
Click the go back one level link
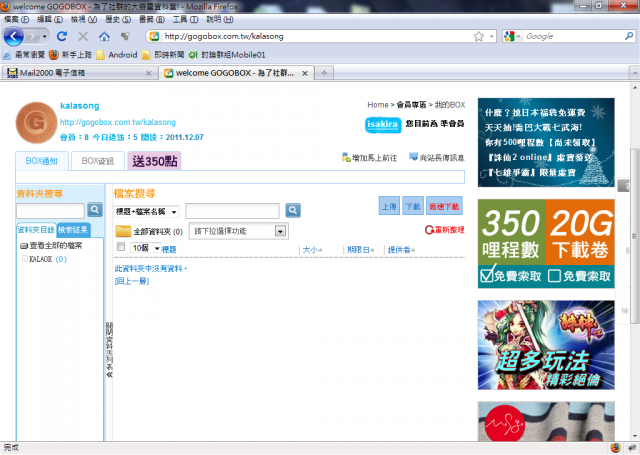tap(132, 281)
